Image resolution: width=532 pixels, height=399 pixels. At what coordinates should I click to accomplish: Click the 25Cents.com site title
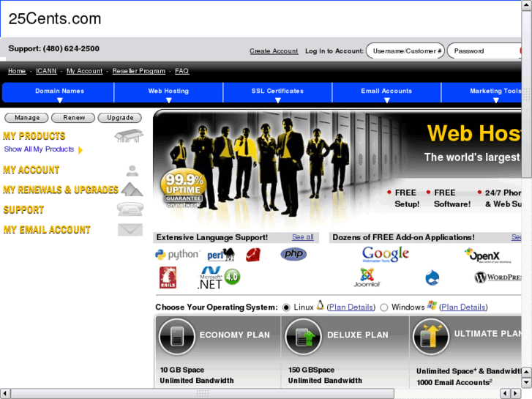coord(55,19)
